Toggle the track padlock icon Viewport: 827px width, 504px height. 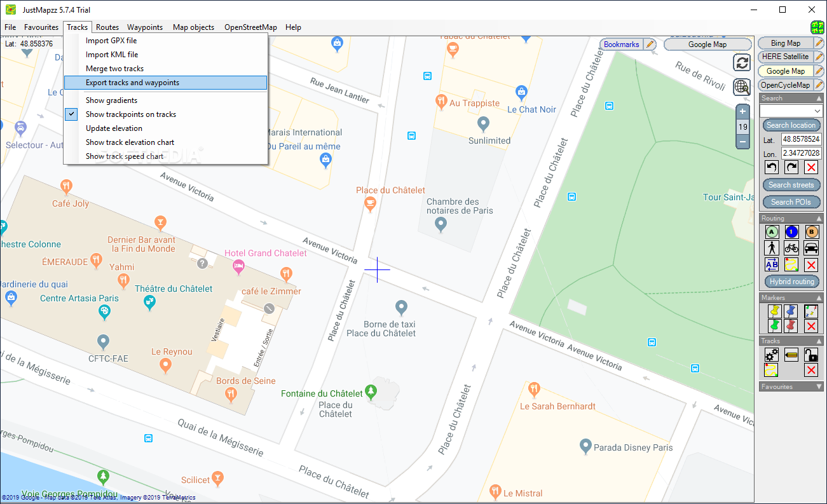click(x=811, y=355)
